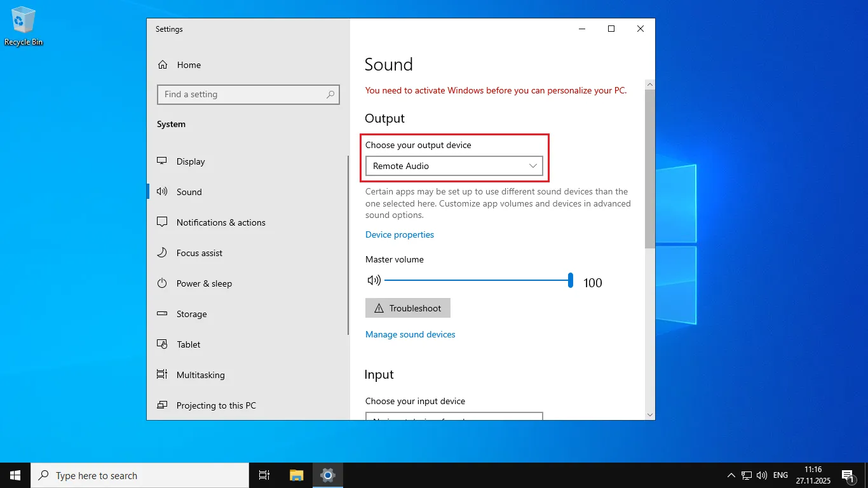
Task: Select Projecting to this PC
Action: tap(216, 405)
